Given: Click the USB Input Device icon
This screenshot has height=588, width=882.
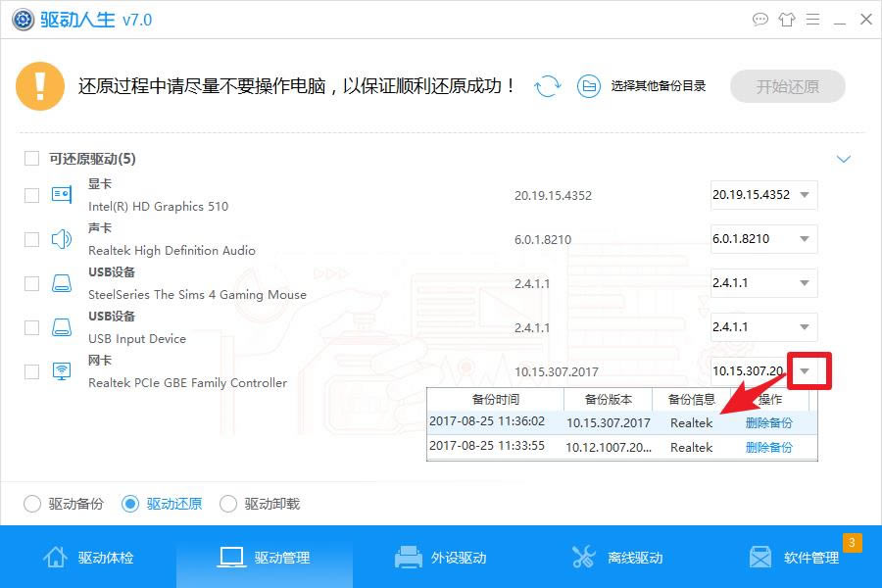Looking at the screenshot, I should (x=62, y=327).
